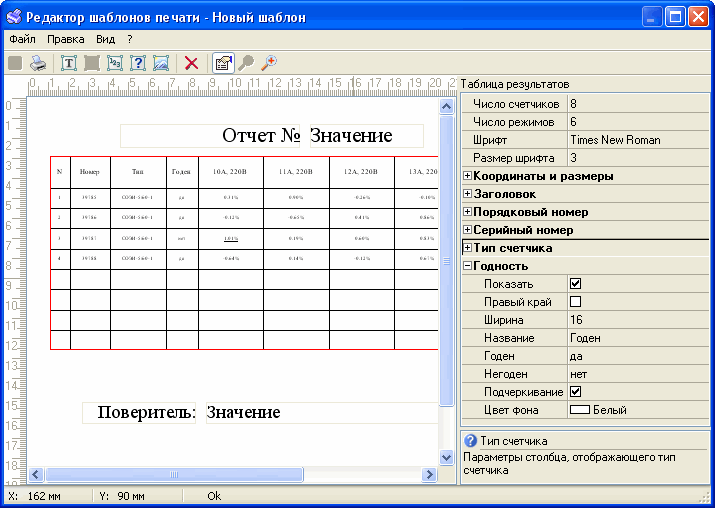Expand the Тип счетчика group

point(467,248)
